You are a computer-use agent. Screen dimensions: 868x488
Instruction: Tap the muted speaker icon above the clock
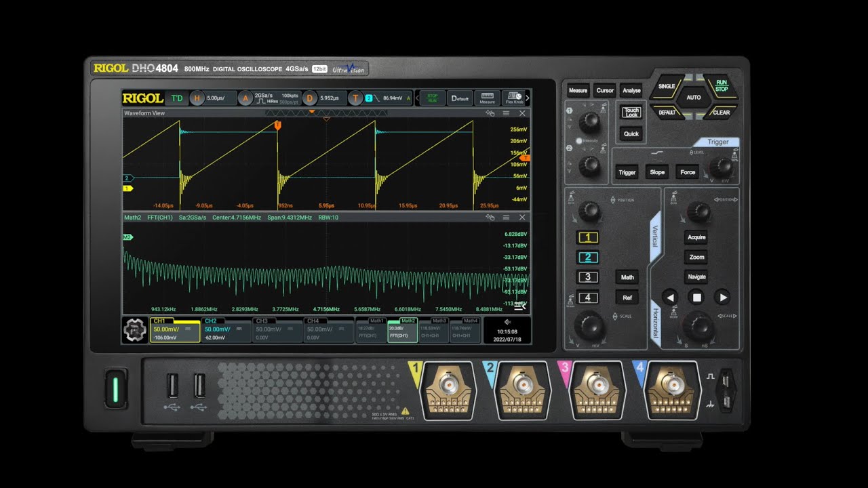[x=507, y=323]
